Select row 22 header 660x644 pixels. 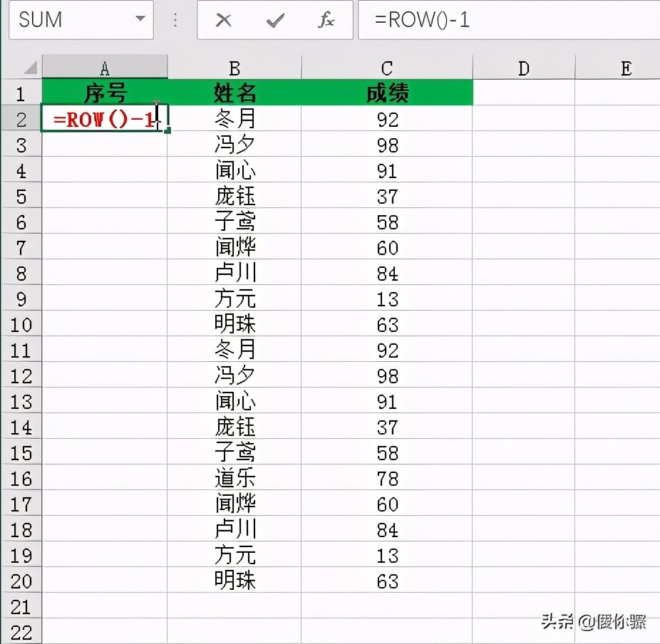click(21, 631)
